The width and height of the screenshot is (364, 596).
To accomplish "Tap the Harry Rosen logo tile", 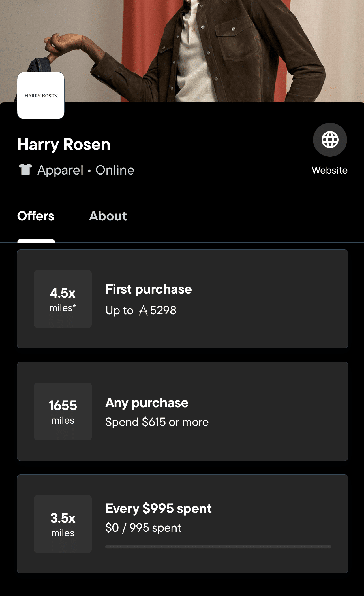I will point(41,96).
